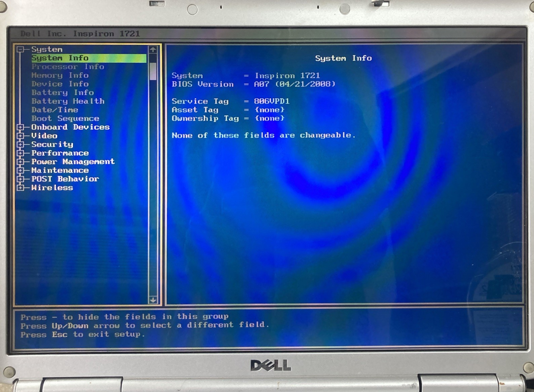Expand the Wireless group
This screenshot has width=534, height=392.
(x=21, y=188)
